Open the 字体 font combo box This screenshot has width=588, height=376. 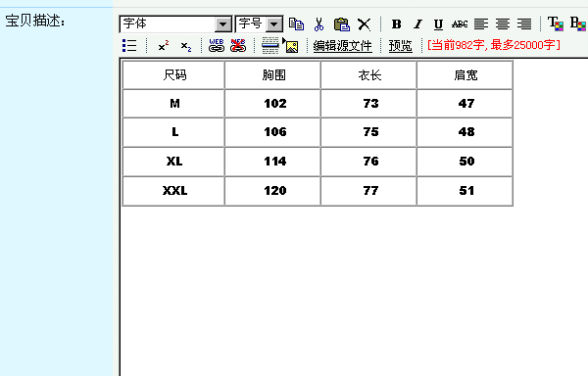click(175, 24)
